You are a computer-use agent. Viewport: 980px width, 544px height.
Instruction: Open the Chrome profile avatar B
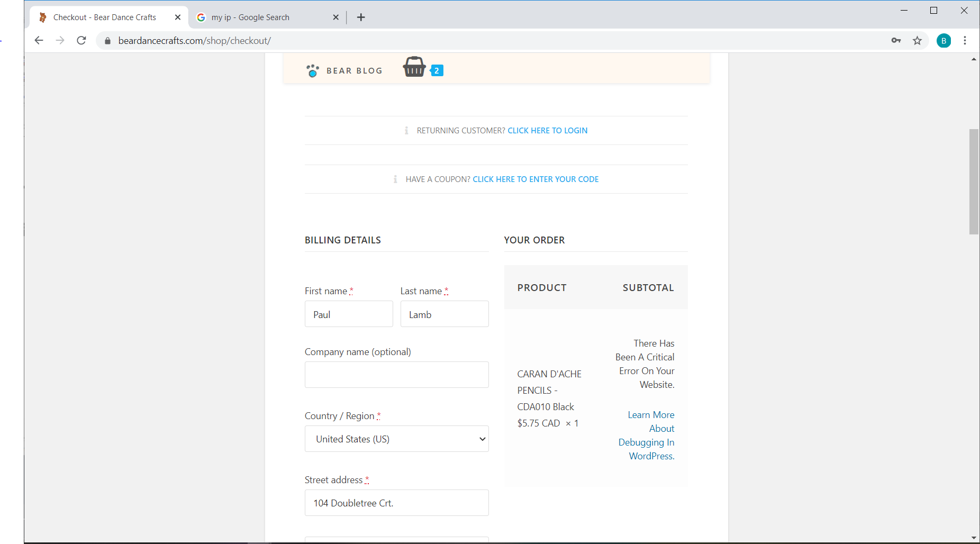point(943,41)
